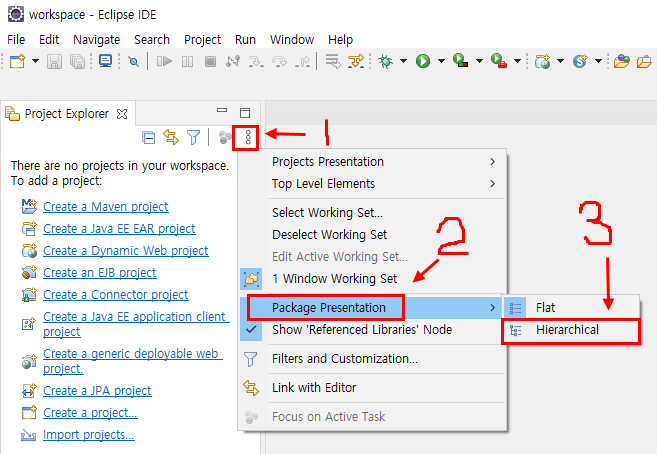Open the Window menu
Viewport: 657px width, 454px height.
(292, 39)
